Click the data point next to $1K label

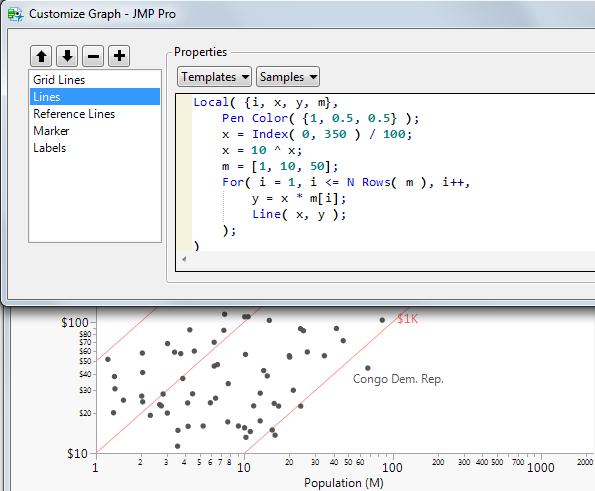coord(382,320)
